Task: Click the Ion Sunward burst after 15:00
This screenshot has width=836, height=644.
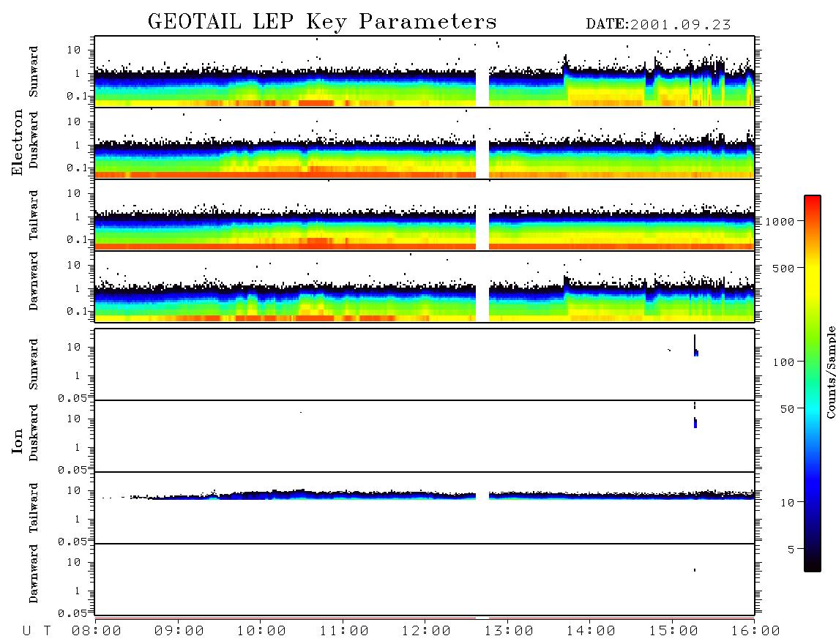Action: (695, 345)
